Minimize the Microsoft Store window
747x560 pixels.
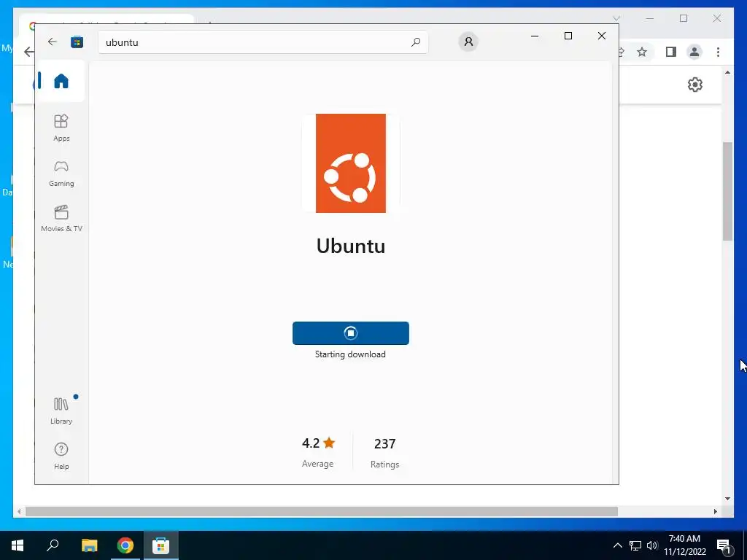click(x=535, y=36)
